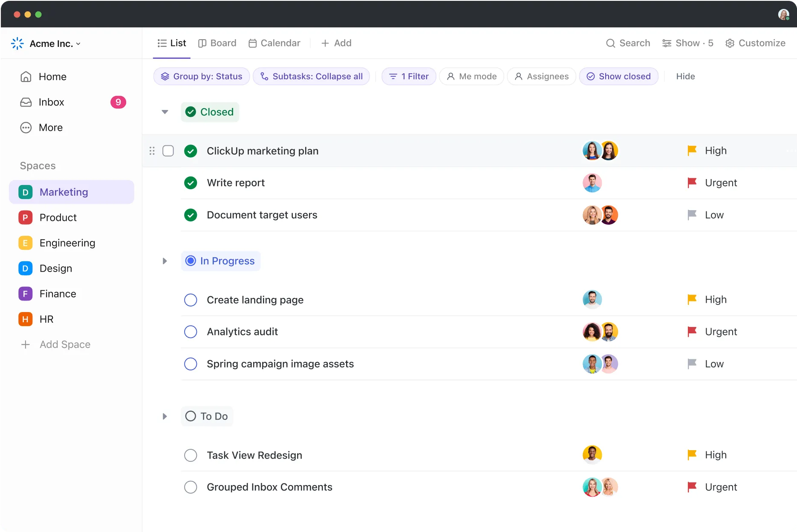
Task: Expand the To Do group arrow
Action: 165,416
